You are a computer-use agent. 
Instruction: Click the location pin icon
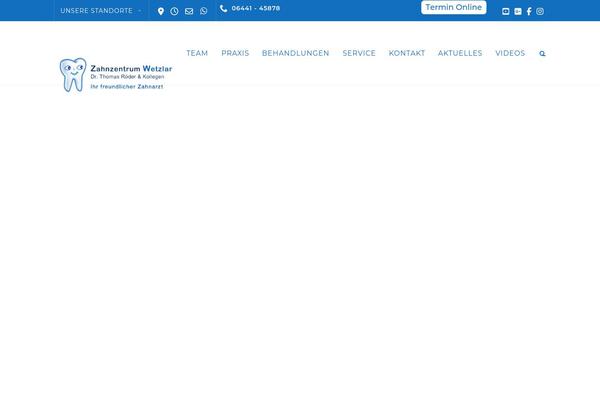[161, 11]
